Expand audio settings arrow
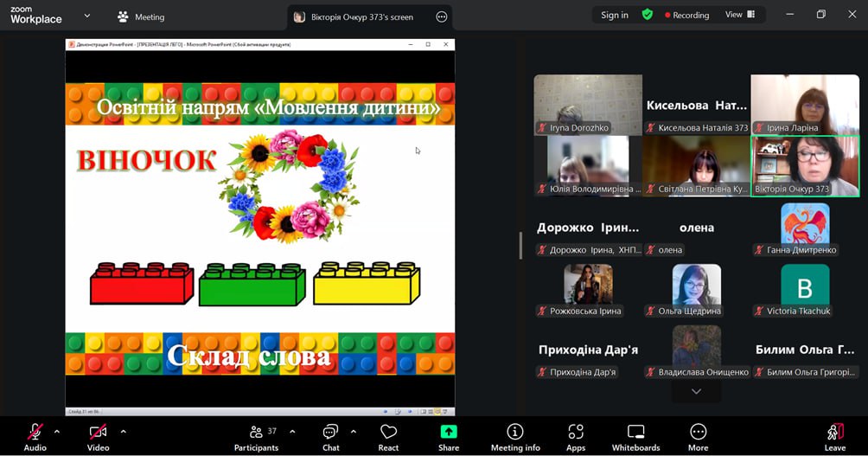The height and width of the screenshot is (456, 868). click(57, 431)
